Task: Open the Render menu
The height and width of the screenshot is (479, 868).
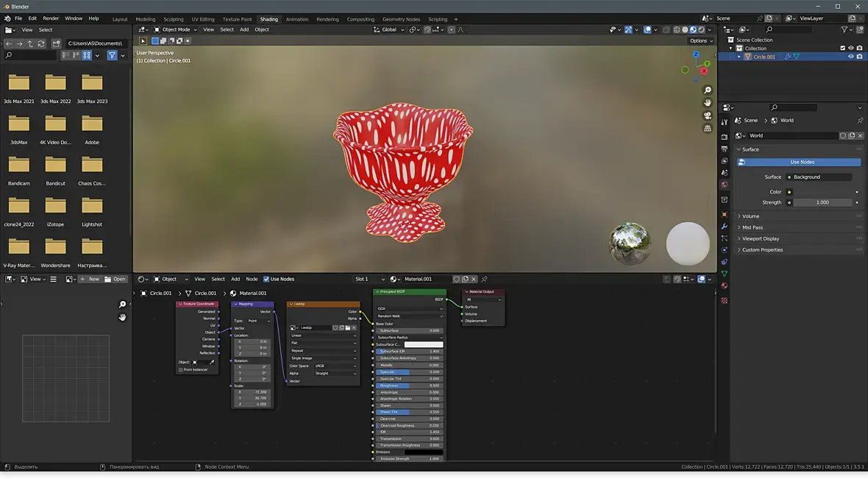Action: point(51,18)
